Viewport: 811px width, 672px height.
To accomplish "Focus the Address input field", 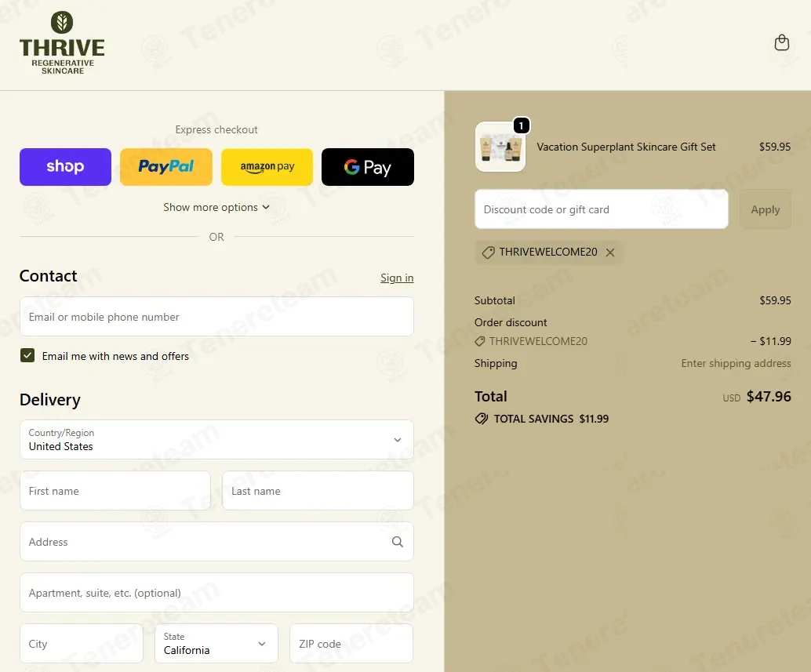I will click(216, 541).
